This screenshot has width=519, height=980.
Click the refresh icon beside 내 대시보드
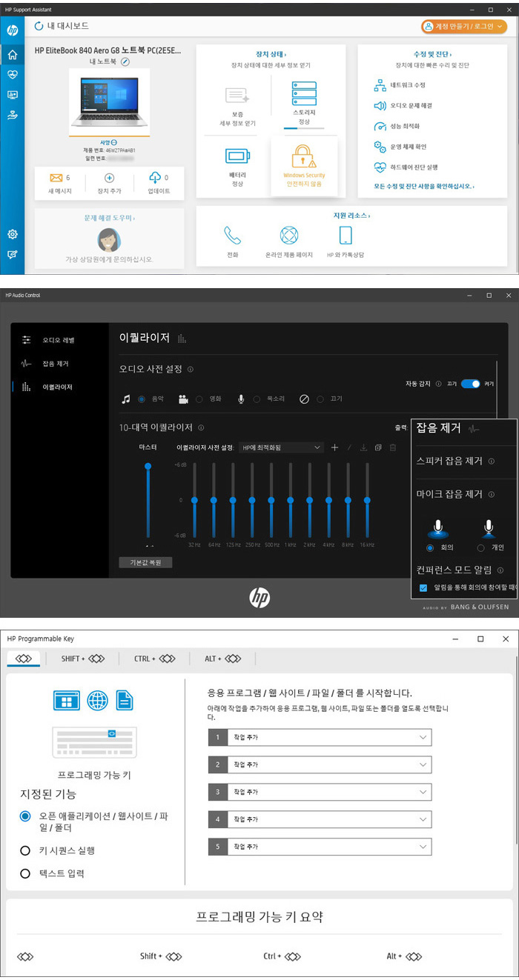(39, 27)
